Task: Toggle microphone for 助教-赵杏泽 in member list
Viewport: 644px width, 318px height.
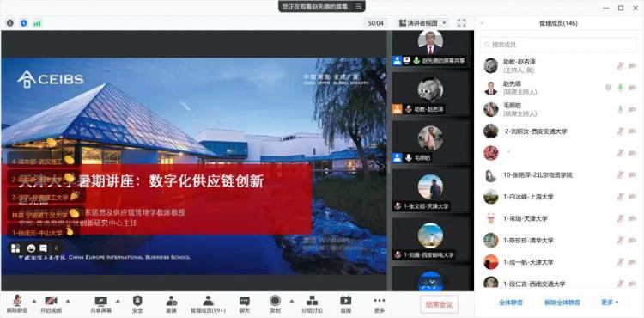Action: click(620, 65)
